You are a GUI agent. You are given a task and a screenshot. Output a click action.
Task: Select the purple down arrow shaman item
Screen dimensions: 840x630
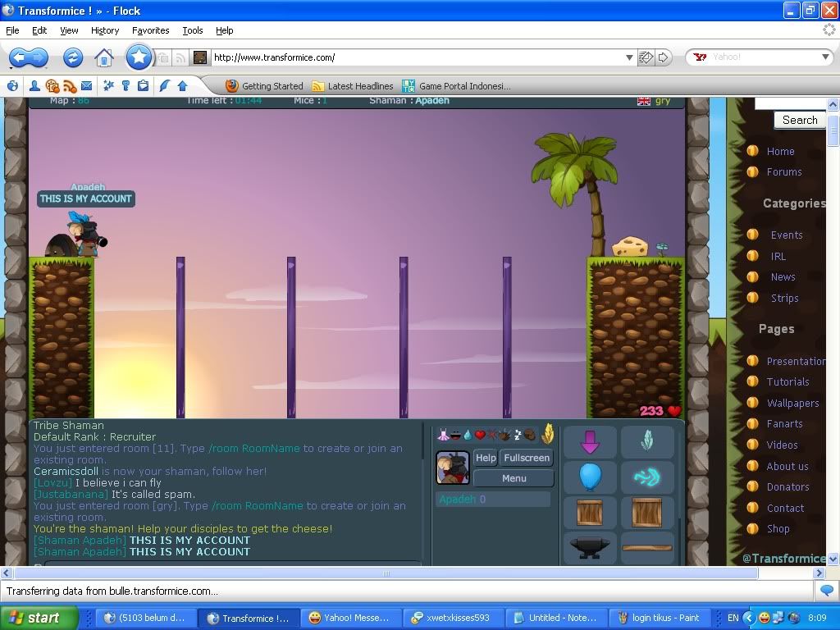tap(590, 442)
